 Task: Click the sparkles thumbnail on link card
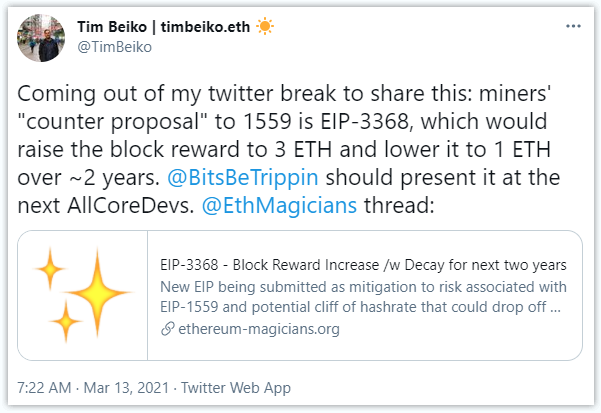tap(83, 295)
